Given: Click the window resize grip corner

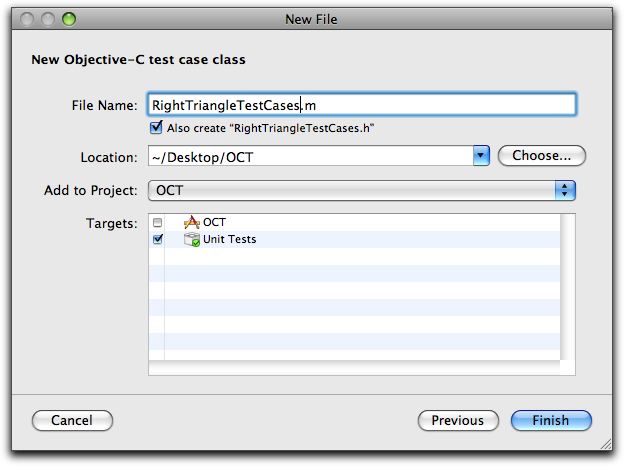Looking at the screenshot, I should click(x=606, y=444).
